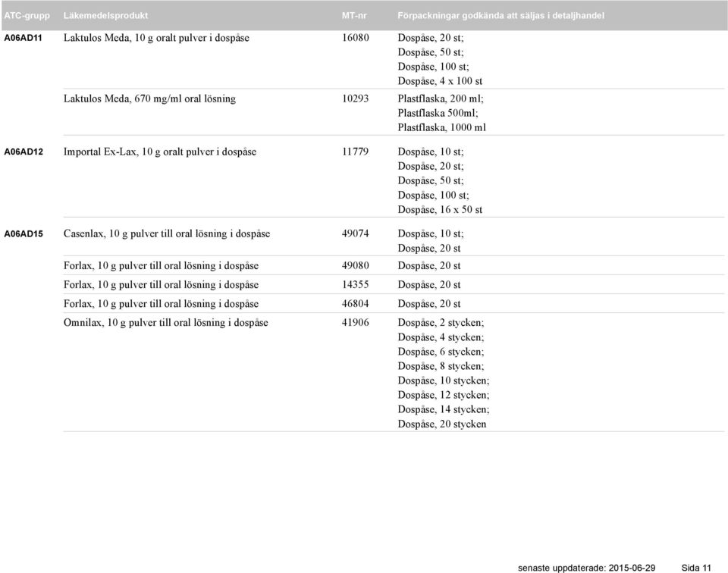Select package line "Plastflaska, 200 ml"
This screenshot has height=573, width=728.
tap(441, 99)
